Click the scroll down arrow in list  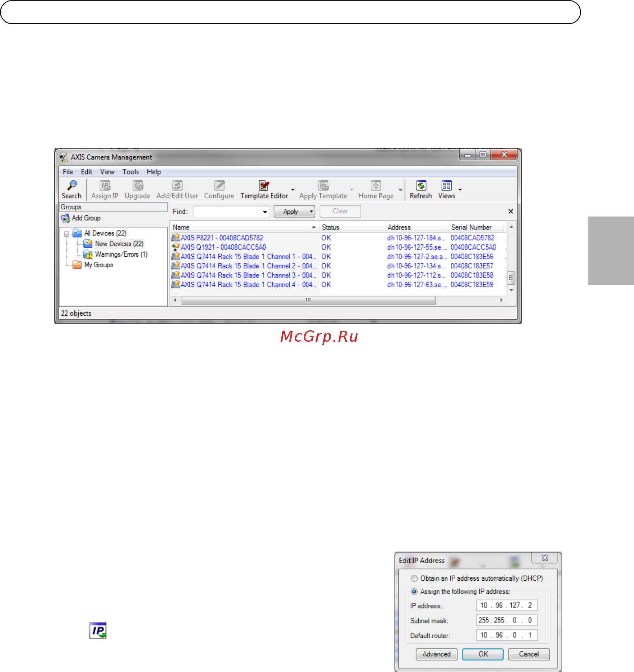[x=511, y=291]
